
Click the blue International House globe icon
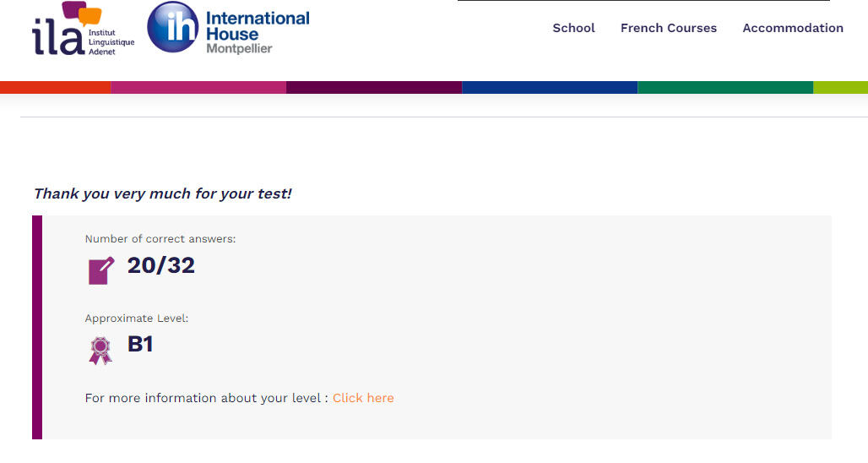pyautogui.click(x=172, y=27)
